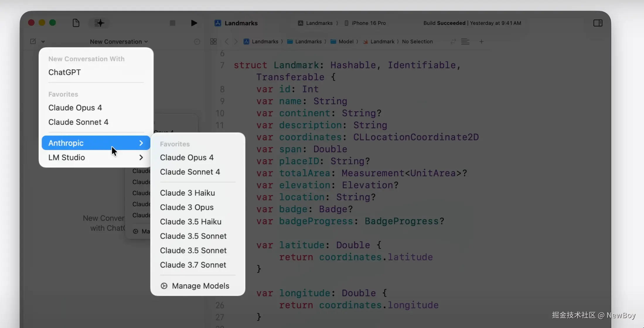Open Manage Models in Anthropic submenu

coord(200,286)
